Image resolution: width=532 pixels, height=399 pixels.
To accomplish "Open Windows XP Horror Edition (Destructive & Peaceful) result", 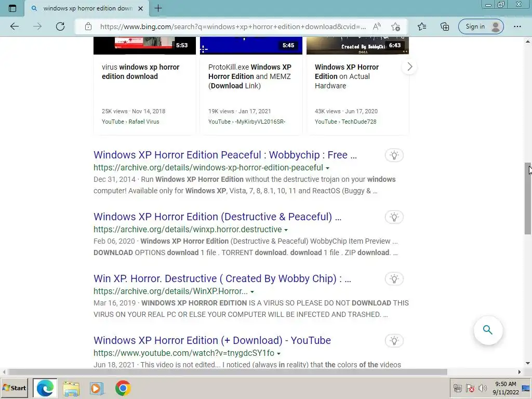I will coord(218,217).
